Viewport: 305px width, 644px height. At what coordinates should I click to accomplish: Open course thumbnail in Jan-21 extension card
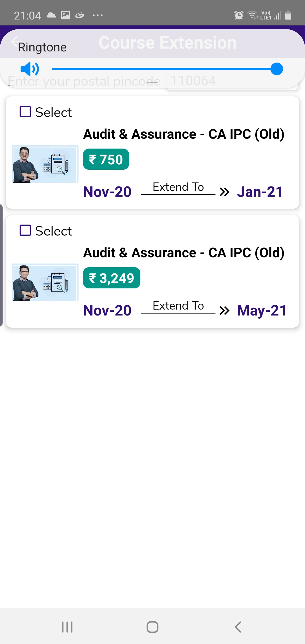point(45,164)
